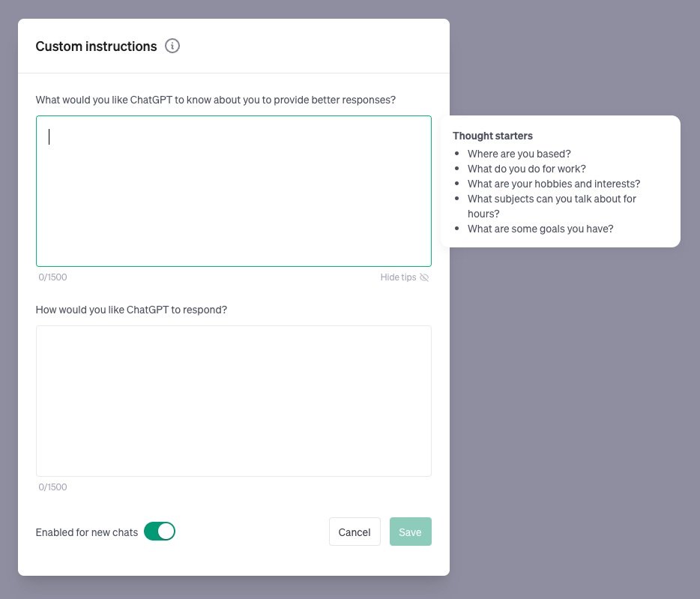The height and width of the screenshot is (599, 700).
Task: Pick the hobbies and interests thought starter
Action: (x=553, y=184)
